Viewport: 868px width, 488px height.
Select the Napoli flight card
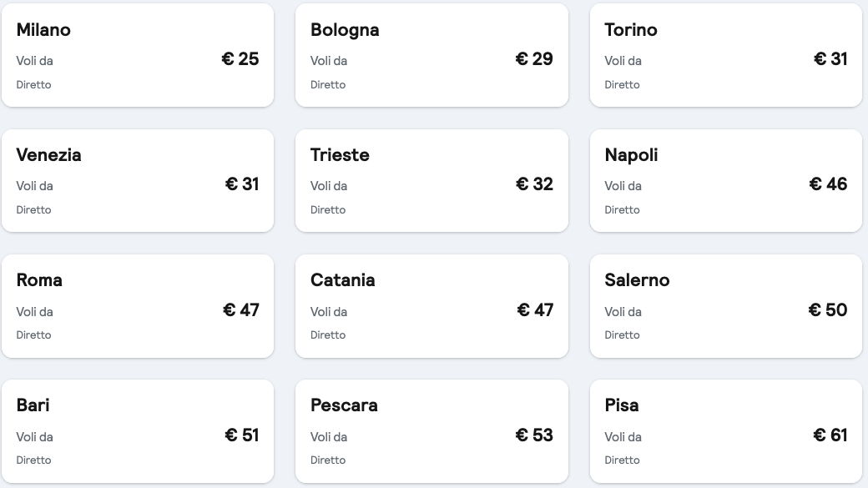(726, 180)
